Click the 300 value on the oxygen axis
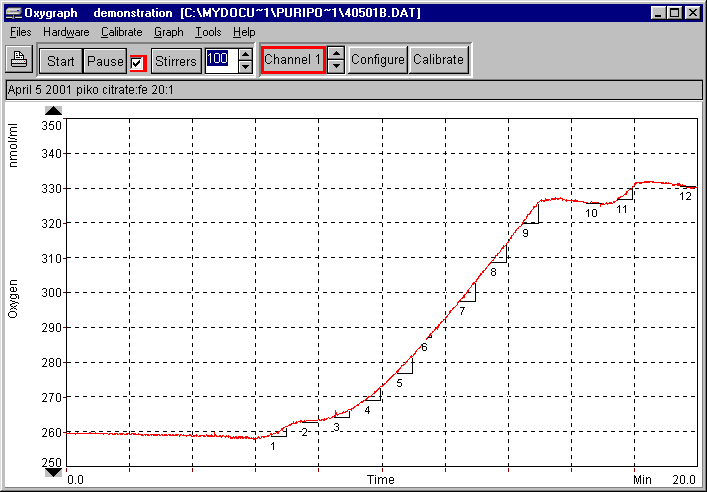The height and width of the screenshot is (492, 707). pos(51,293)
